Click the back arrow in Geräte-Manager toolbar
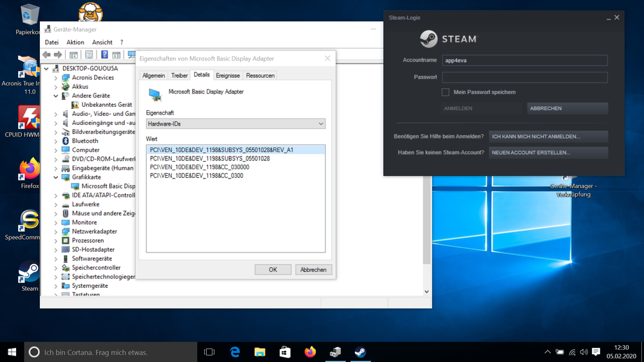Viewport: 644px width, 362px height. [46, 55]
